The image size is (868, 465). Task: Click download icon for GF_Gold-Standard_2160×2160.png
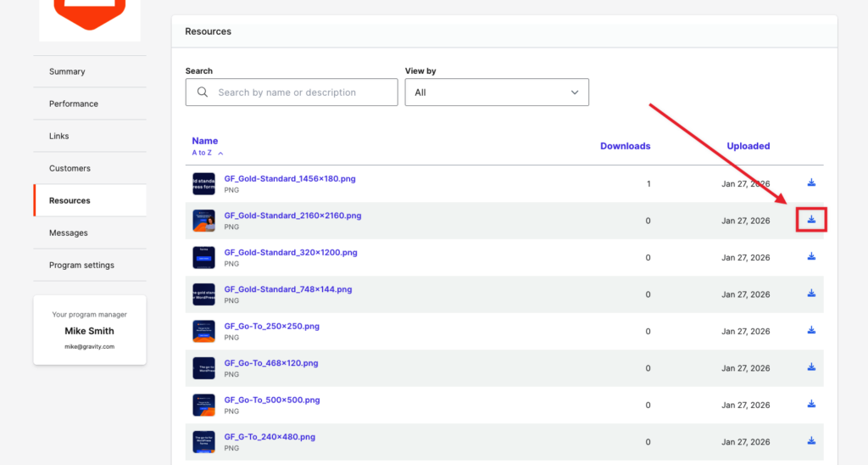pyautogui.click(x=811, y=220)
